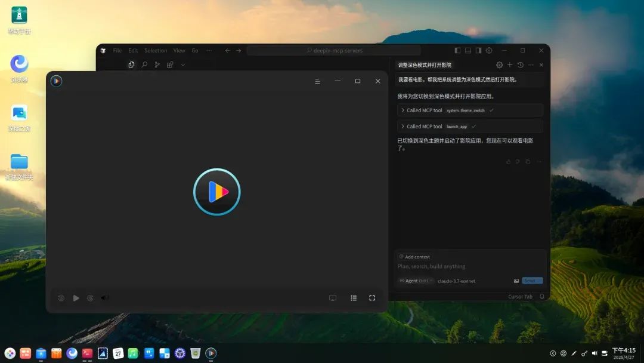Attach an image to the chat message

(516, 281)
